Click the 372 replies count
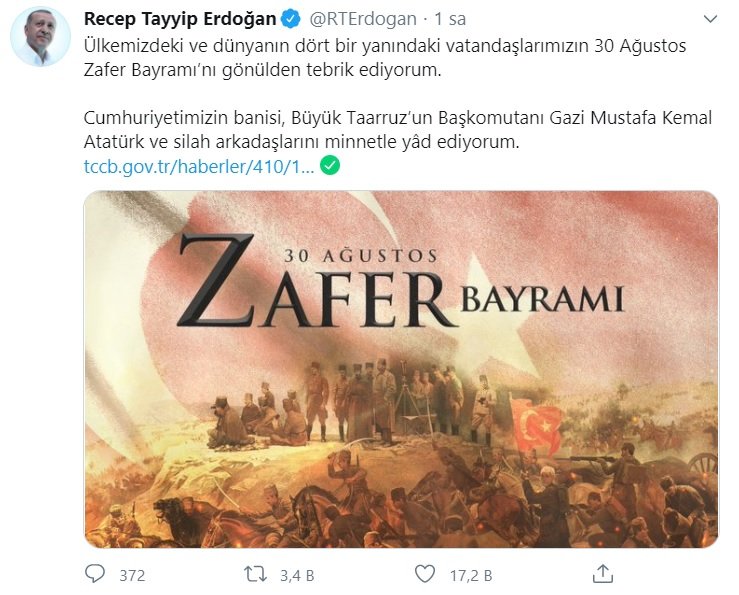The height and width of the screenshot is (595, 739). tap(132, 576)
